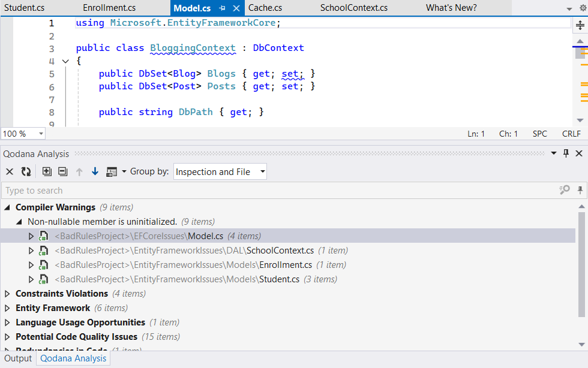
Task: Click the Ln: 1 position indicator
Action: pyautogui.click(x=476, y=133)
